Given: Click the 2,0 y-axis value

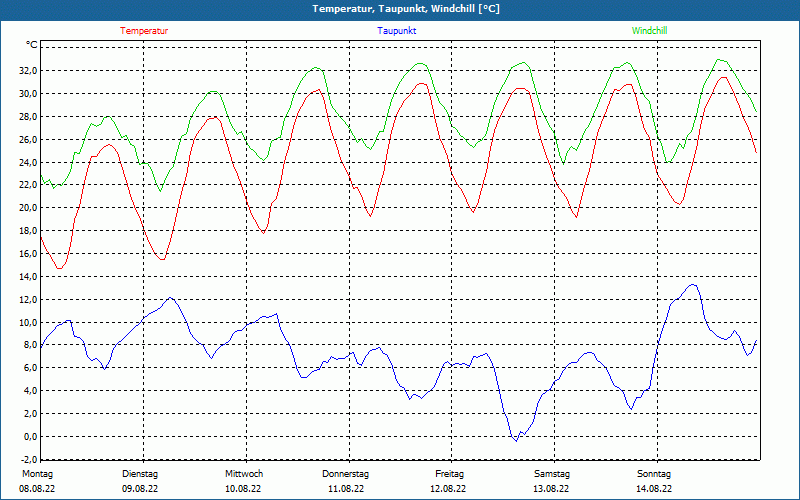Looking at the screenshot, I should (30, 414).
